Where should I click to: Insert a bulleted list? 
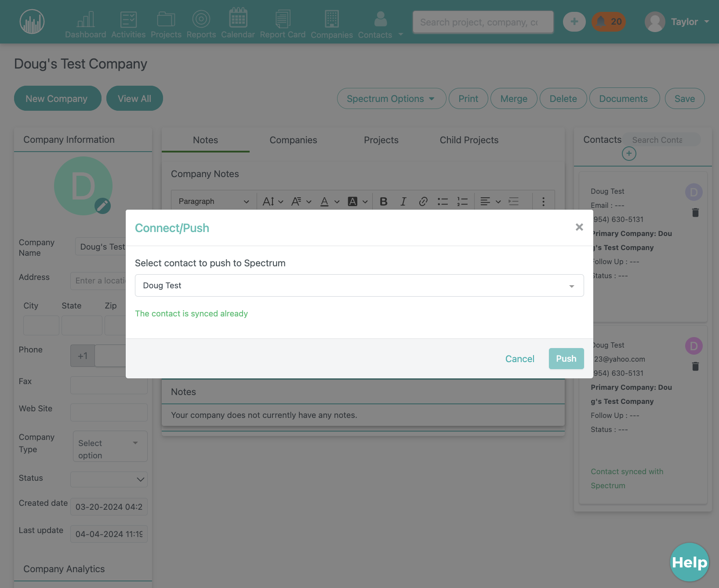pos(443,201)
